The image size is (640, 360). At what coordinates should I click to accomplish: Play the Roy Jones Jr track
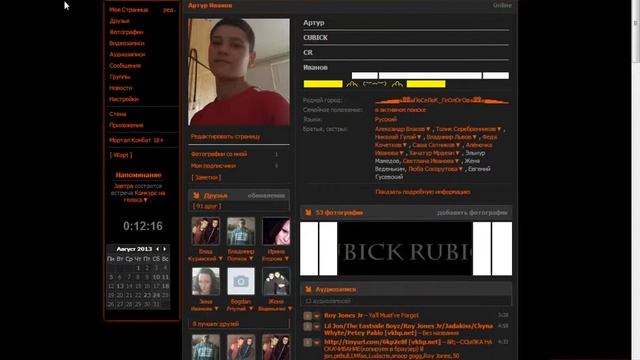307,316
